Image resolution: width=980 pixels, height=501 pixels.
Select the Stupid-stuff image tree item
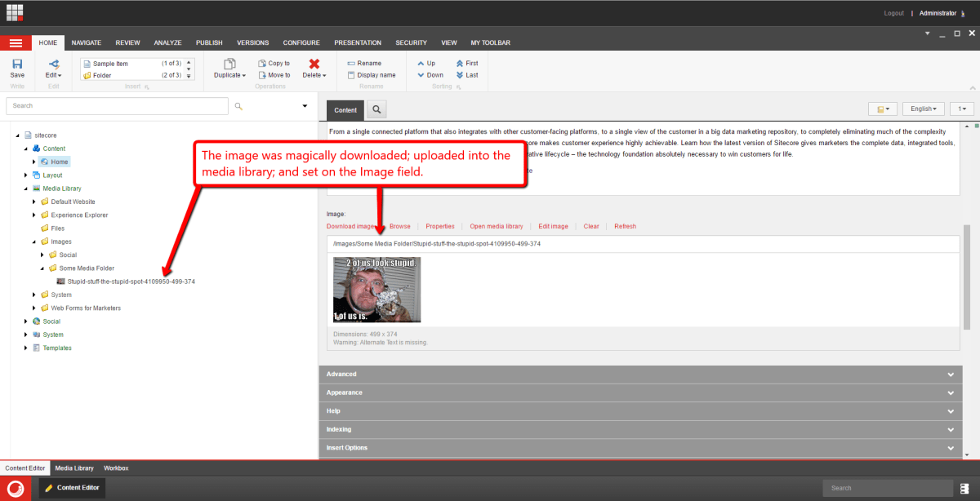point(131,282)
